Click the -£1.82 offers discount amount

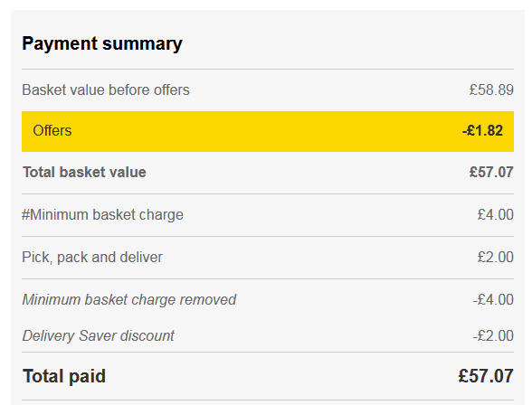coord(482,131)
